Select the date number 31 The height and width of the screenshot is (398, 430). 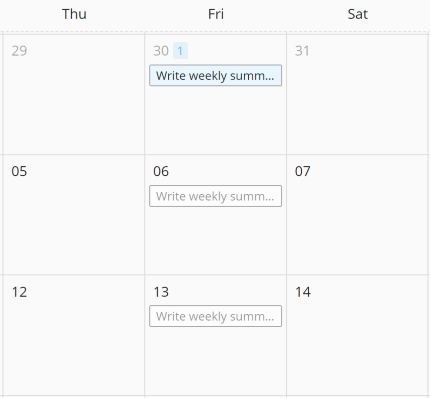tap(302, 51)
